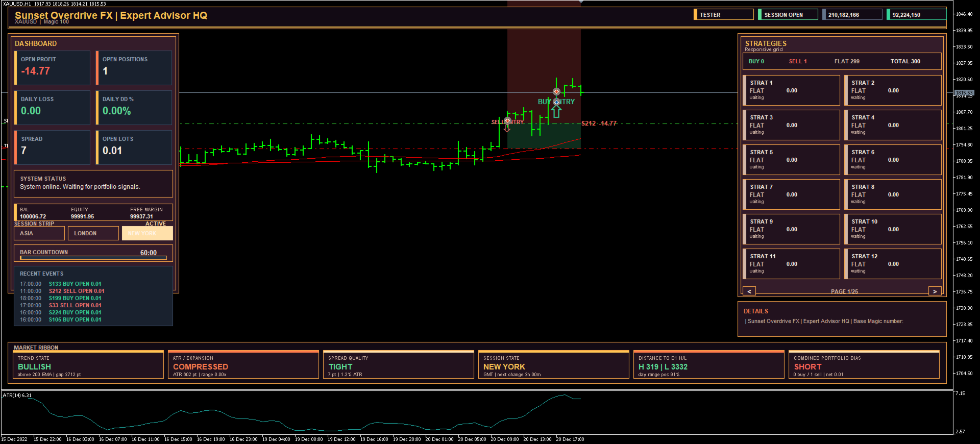Click the 15 Dec 2022 time axis label
Screen dimensions: 980x444
tap(14, 439)
